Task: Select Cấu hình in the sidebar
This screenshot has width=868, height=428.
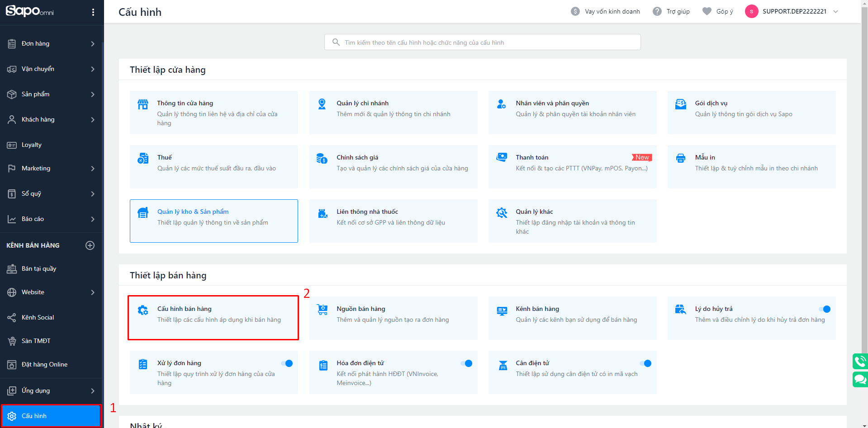Action: (51, 416)
